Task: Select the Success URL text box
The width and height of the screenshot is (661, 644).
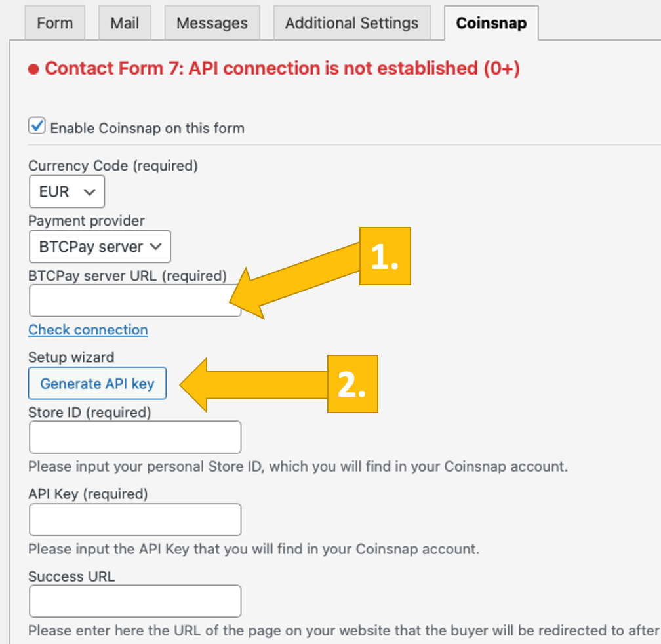Action: [x=135, y=601]
